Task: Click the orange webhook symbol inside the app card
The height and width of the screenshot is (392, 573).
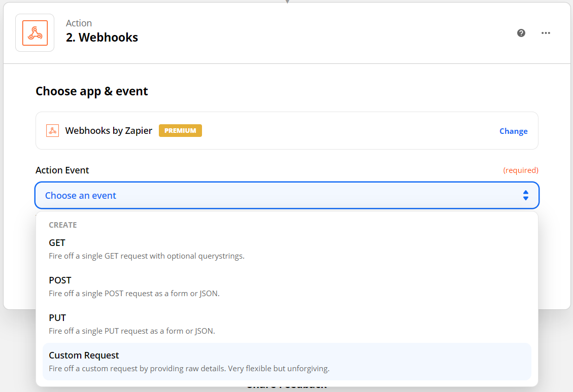Action: tap(52, 130)
